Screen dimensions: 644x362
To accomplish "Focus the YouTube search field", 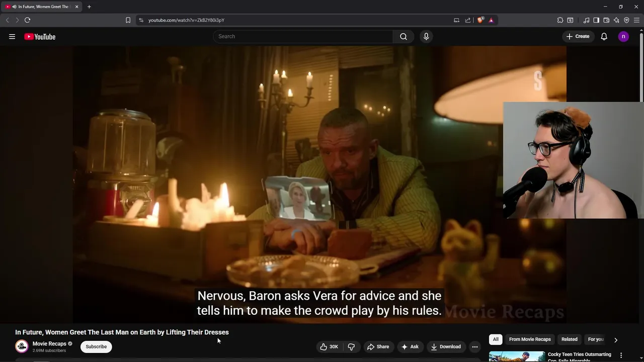I will (x=303, y=36).
